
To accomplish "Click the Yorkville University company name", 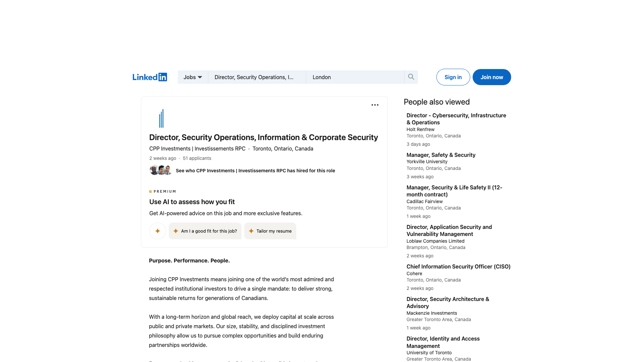I will tap(427, 162).
